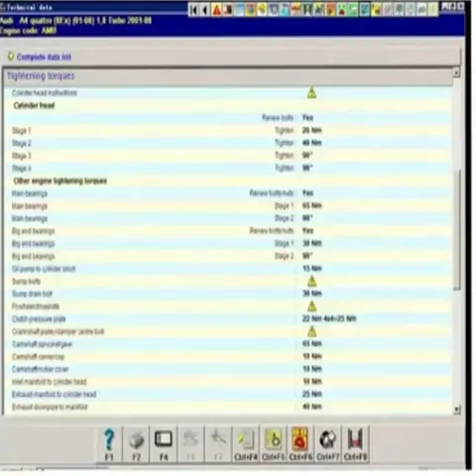The width and height of the screenshot is (476, 476).
Task: Select the Stage 1 row label
Action: pyautogui.click(x=22, y=131)
